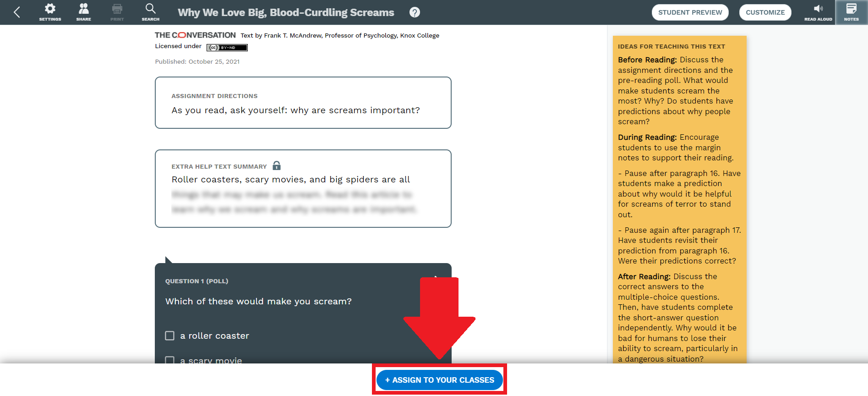The width and height of the screenshot is (868, 396).
Task: Click the 'Question 1 (Poll)' label
Action: (x=197, y=281)
